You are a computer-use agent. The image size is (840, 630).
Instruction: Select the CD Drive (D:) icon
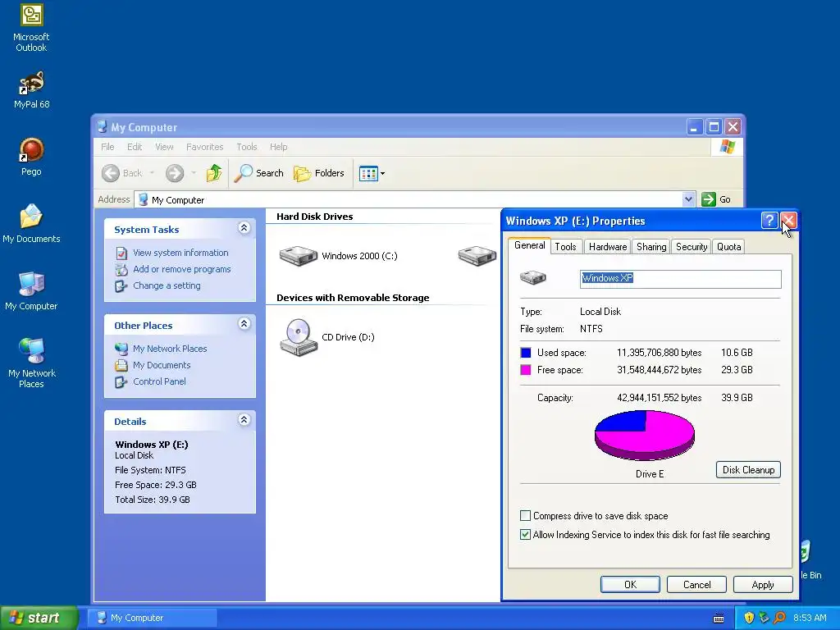click(299, 337)
